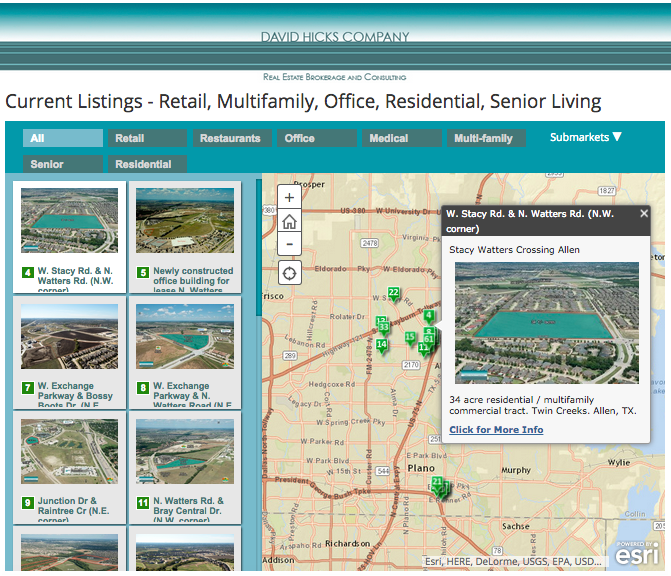Select the listing 9 aerial thumbnail
Screen dimensions: 671x576
click(69, 451)
